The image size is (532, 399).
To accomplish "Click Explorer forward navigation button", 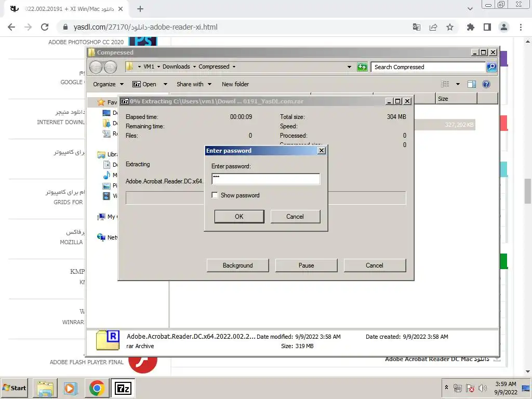I will 110,67.
